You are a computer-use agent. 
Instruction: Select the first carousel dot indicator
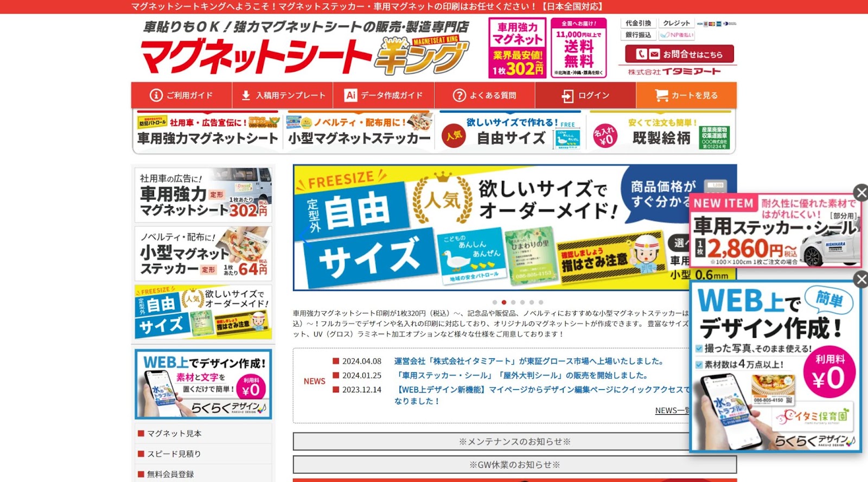coord(495,302)
